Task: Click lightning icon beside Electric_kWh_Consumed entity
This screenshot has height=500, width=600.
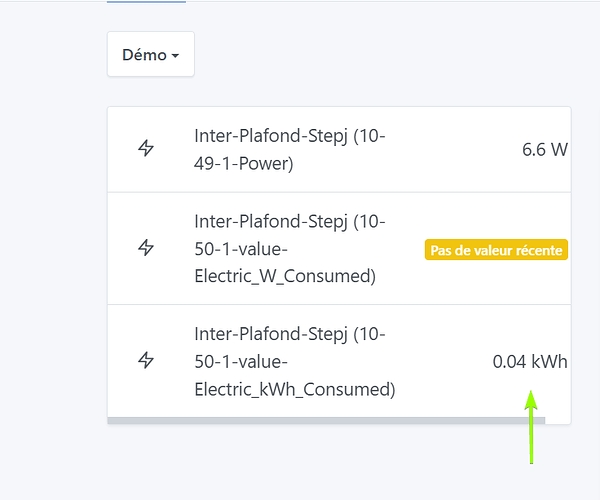Action: (x=146, y=360)
